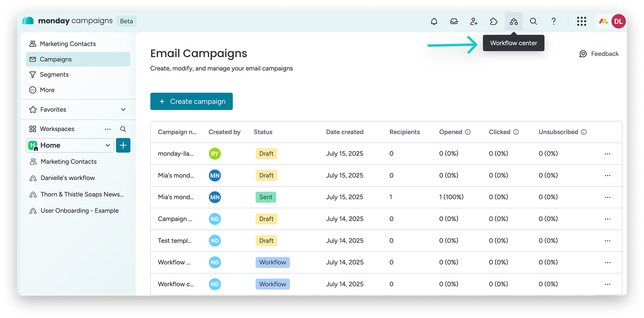Click the search magnifier in top bar
644x318 pixels.
pyautogui.click(x=533, y=21)
